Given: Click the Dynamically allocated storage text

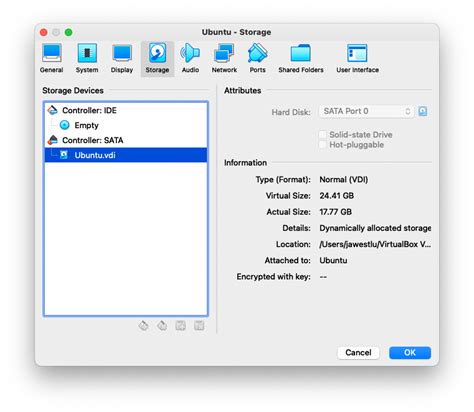Looking at the screenshot, I should (x=375, y=228).
